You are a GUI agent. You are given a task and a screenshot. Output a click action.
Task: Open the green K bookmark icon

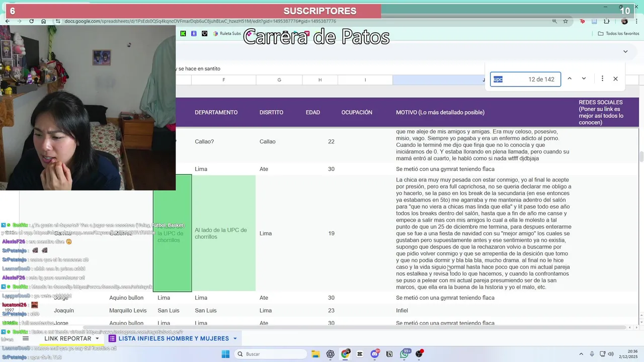click(x=183, y=34)
